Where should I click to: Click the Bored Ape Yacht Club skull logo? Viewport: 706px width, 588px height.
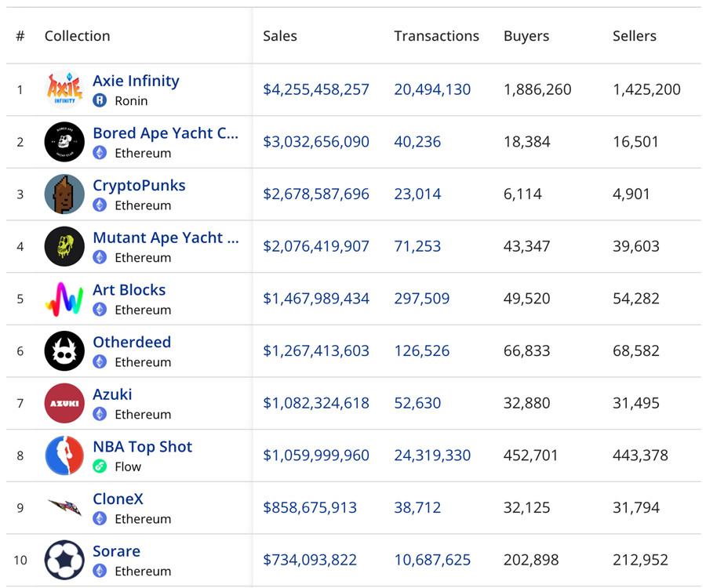pyautogui.click(x=64, y=142)
